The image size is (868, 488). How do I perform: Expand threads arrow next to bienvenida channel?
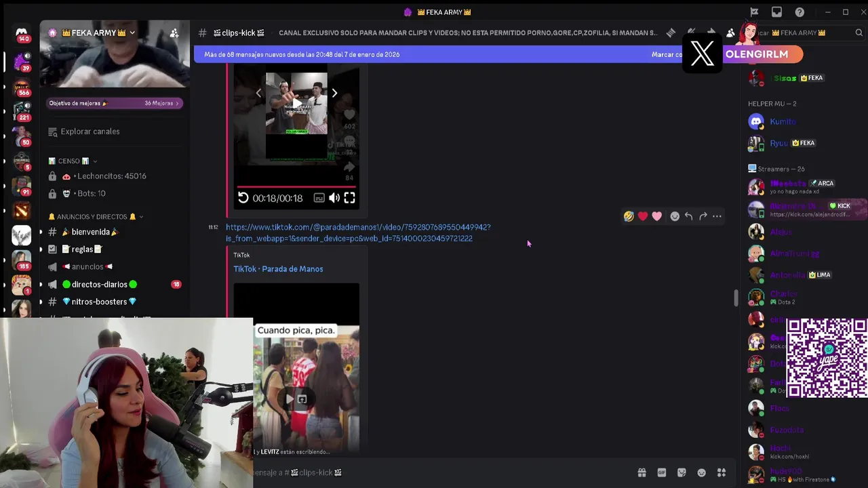[x=41, y=232]
